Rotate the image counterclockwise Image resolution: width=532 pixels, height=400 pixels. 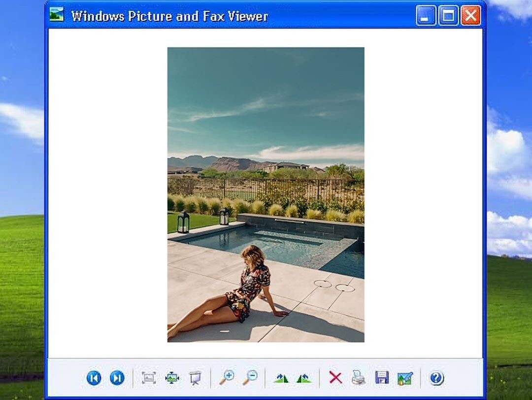pyautogui.click(x=304, y=378)
